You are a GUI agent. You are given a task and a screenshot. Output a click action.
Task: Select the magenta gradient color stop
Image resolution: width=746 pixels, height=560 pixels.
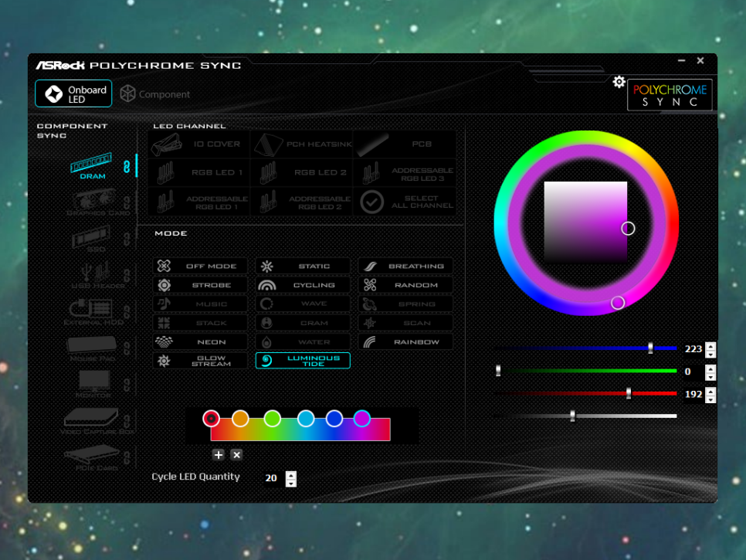[362, 418]
